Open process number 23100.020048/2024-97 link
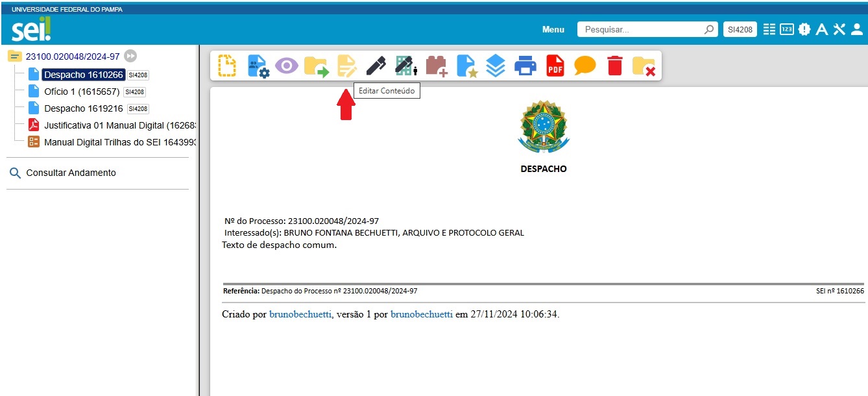Image resolution: width=868 pixels, height=396 pixels. pos(73,56)
